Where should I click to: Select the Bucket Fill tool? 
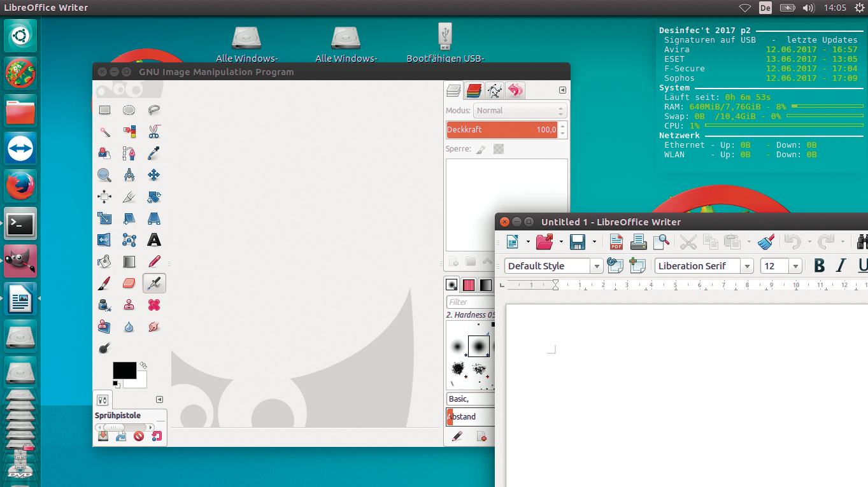click(x=104, y=262)
